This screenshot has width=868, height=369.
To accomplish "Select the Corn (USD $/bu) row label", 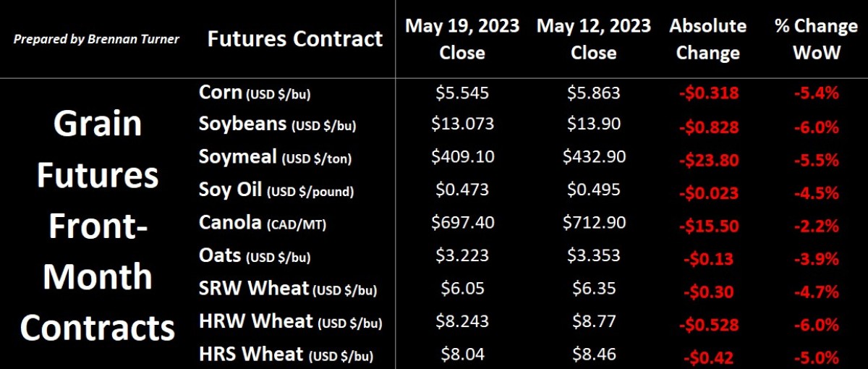I will pos(255,93).
